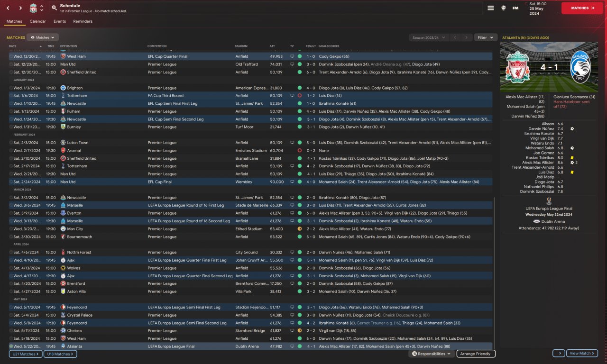Open the FM menu icon
The height and width of the screenshot is (364, 607).
(x=515, y=8)
